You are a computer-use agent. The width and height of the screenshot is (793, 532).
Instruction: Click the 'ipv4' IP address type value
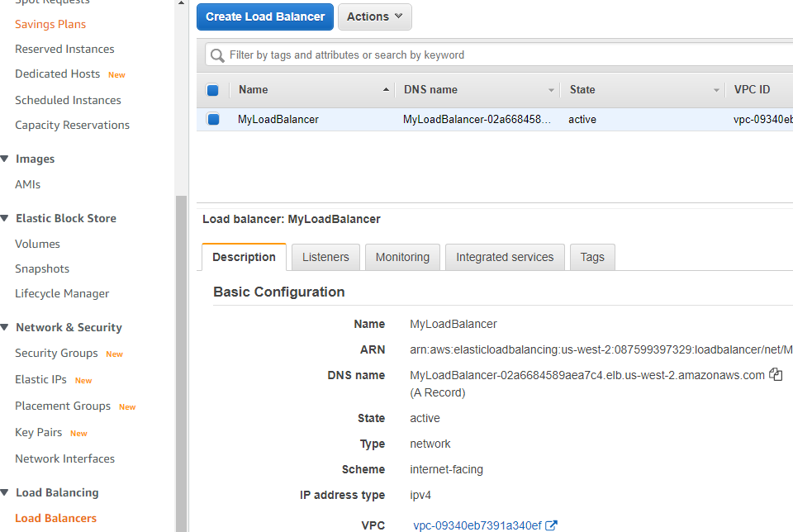[x=420, y=495]
